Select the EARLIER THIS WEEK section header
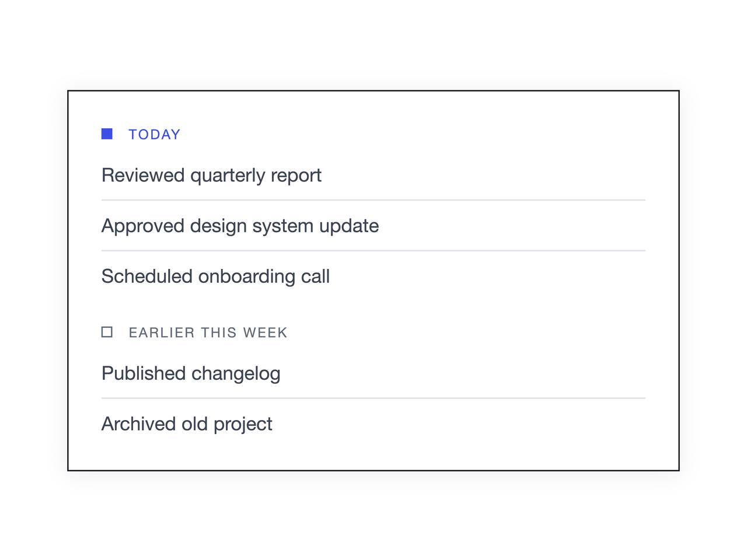The width and height of the screenshot is (747, 560). tap(208, 332)
